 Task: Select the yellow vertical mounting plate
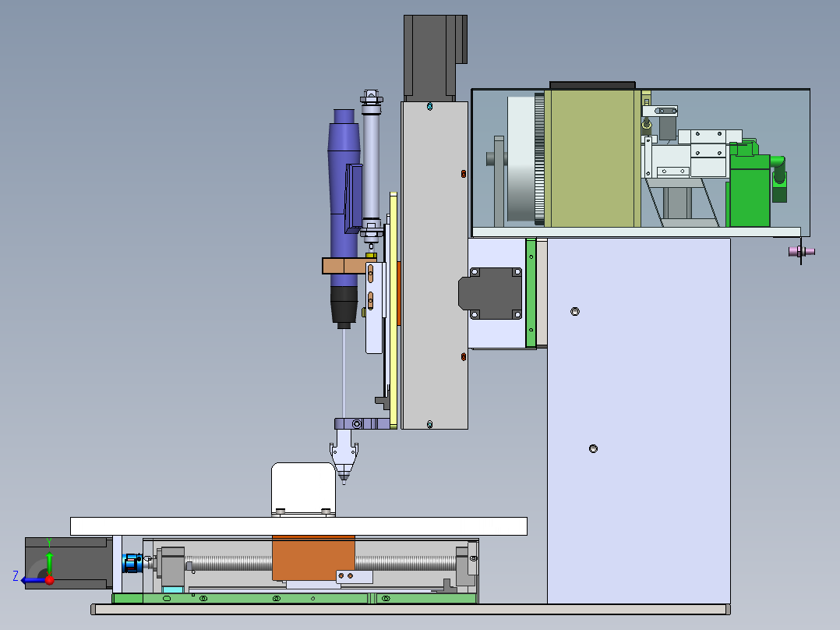pos(394,310)
